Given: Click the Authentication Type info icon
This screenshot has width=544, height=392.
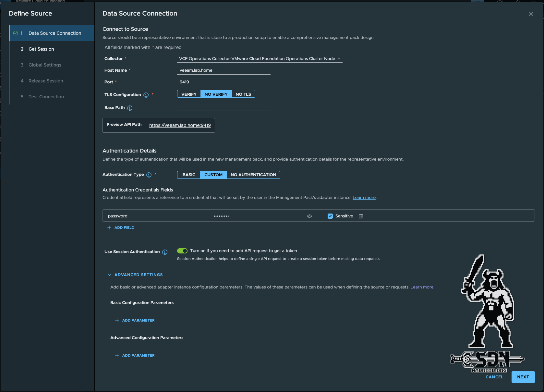Looking at the screenshot, I should coord(149,175).
